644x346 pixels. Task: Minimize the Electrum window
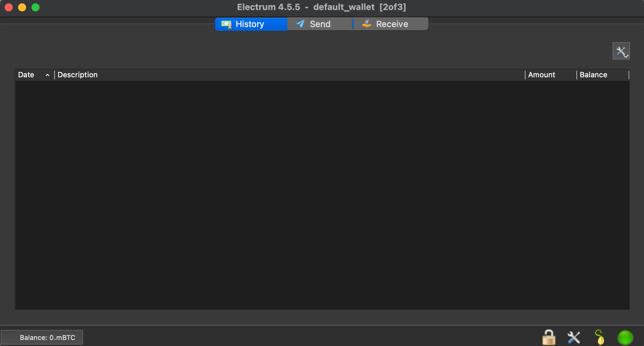click(22, 7)
